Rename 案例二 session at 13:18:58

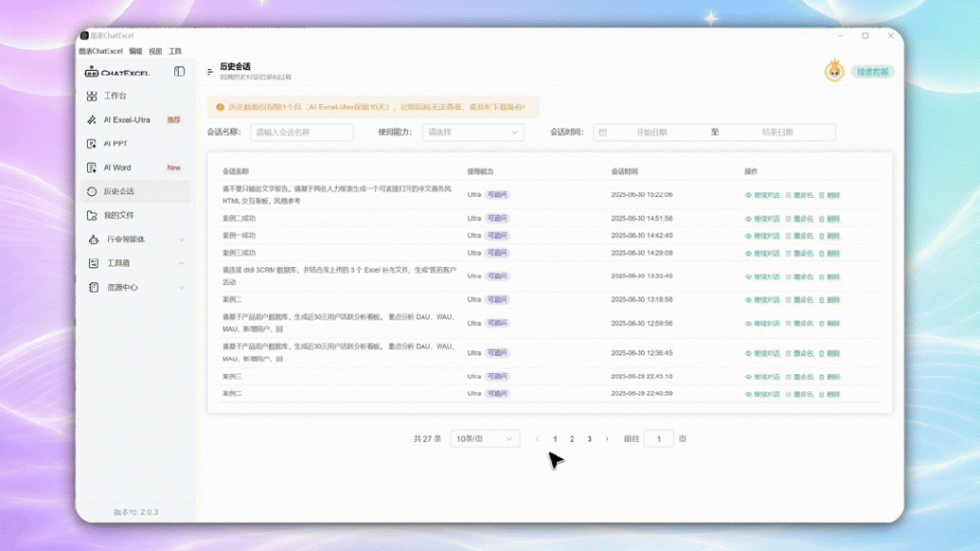coord(799,299)
